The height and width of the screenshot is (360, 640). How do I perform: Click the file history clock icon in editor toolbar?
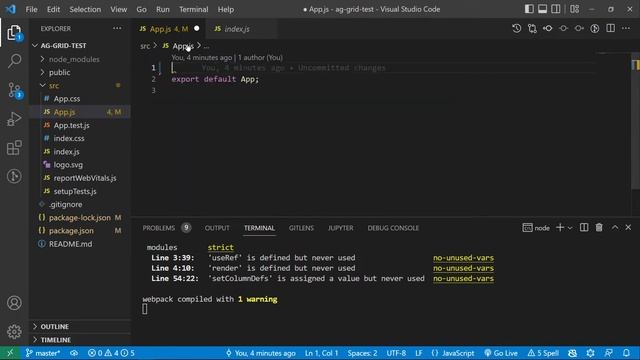pos(516,29)
